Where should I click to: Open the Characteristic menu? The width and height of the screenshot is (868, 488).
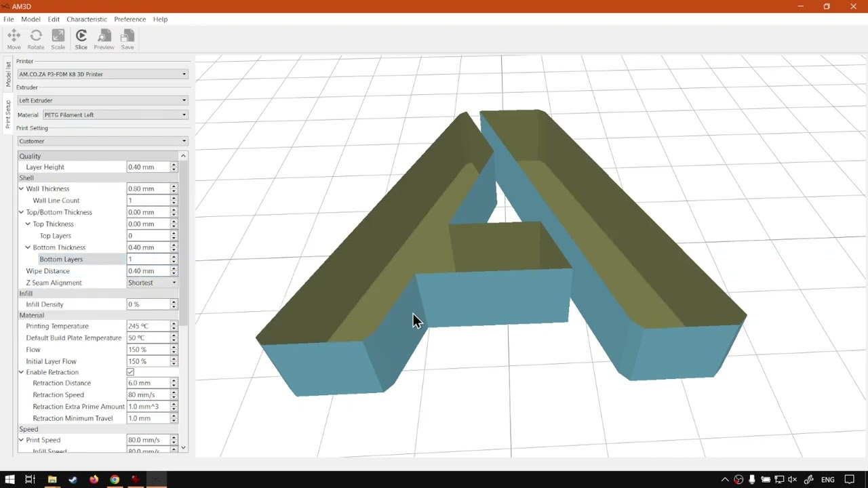click(87, 19)
